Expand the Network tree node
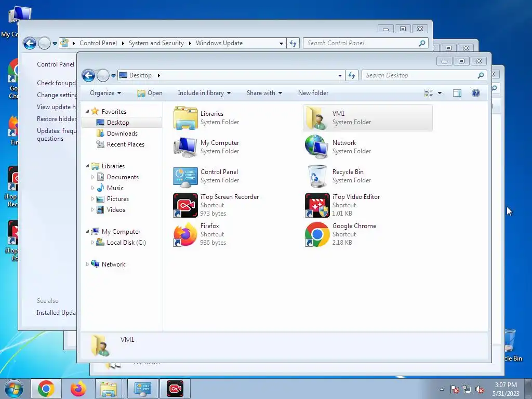Image resolution: width=532 pixels, height=399 pixels. click(87, 264)
